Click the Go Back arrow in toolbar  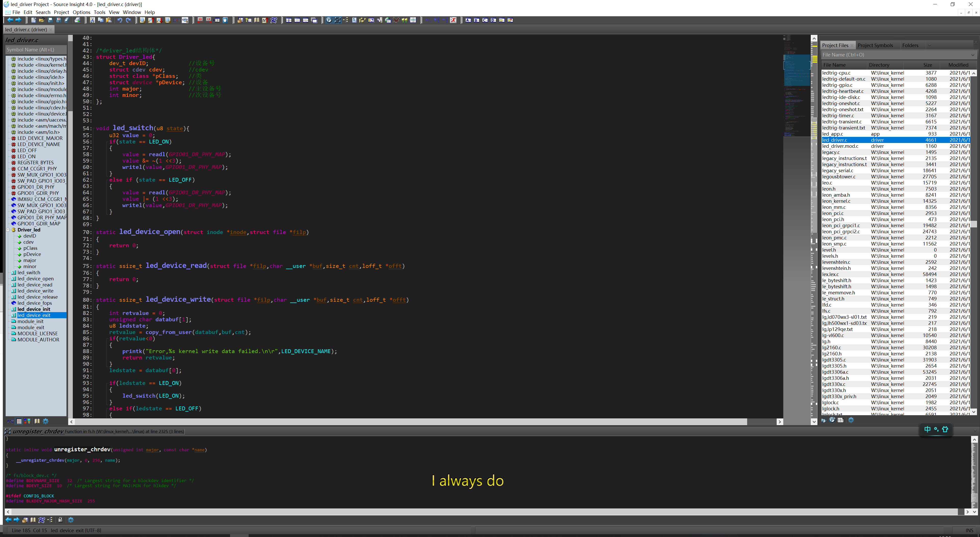(x=10, y=20)
